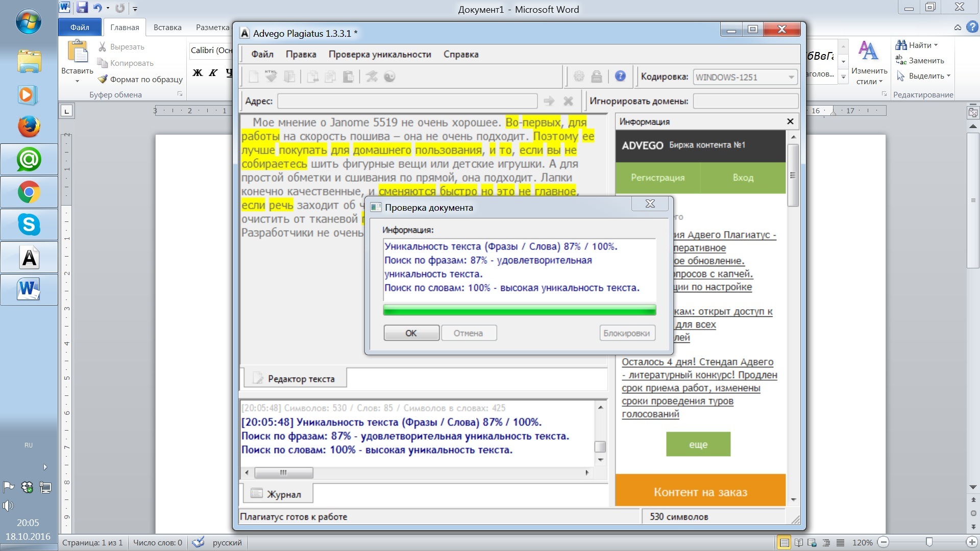The width and height of the screenshot is (980, 551).
Task: Click the blue help question icon in Advego
Action: (x=620, y=76)
